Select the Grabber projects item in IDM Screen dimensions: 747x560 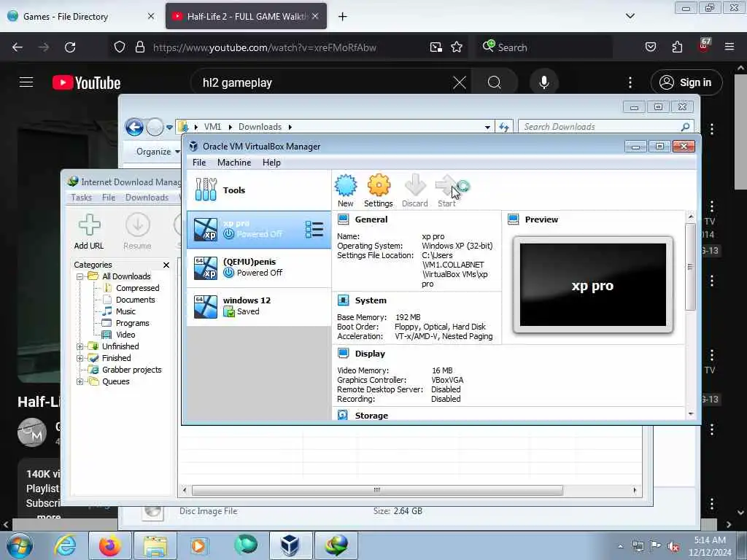pos(131,370)
